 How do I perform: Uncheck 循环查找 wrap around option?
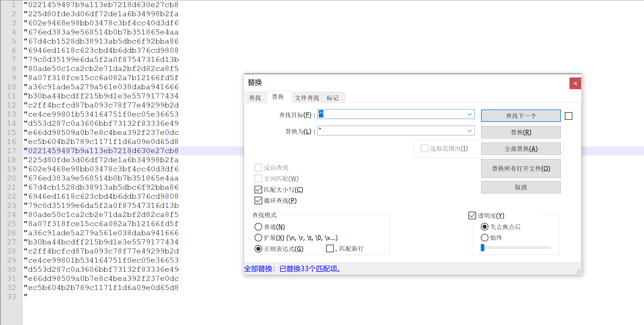click(258, 201)
